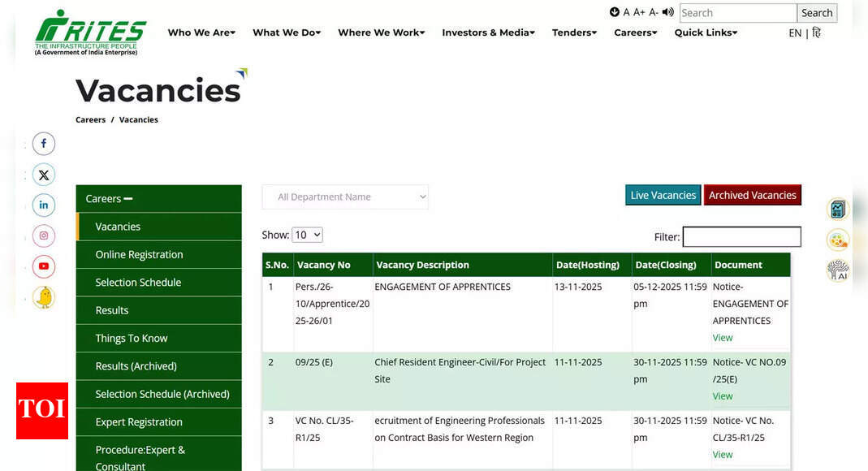Launch the AI assistant icon on the right
The width and height of the screenshot is (868, 471).
(x=838, y=270)
